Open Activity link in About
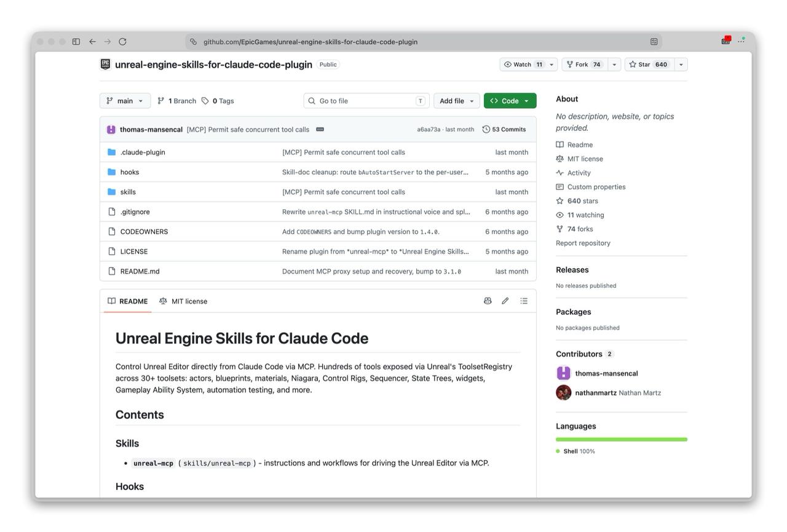 [573, 173]
